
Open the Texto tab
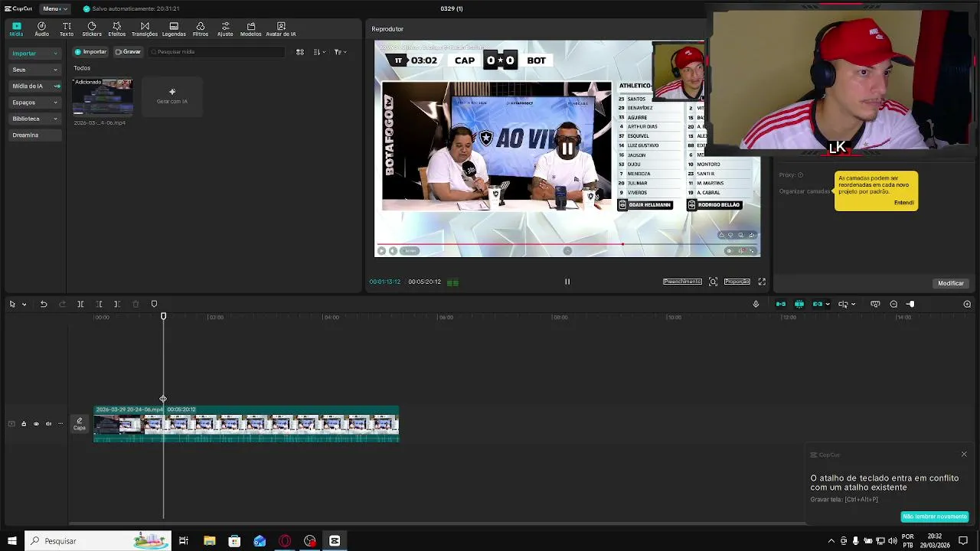(x=67, y=29)
